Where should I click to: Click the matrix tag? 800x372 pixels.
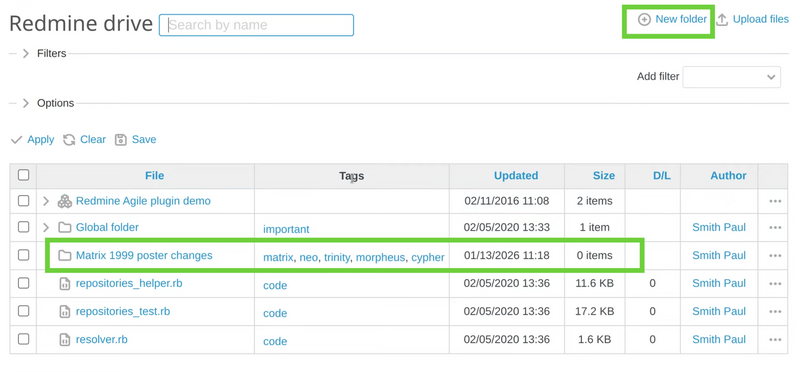[x=278, y=258]
